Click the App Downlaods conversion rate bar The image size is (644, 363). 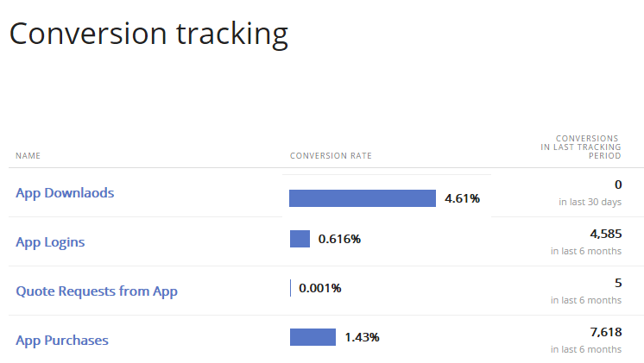(x=362, y=198)
